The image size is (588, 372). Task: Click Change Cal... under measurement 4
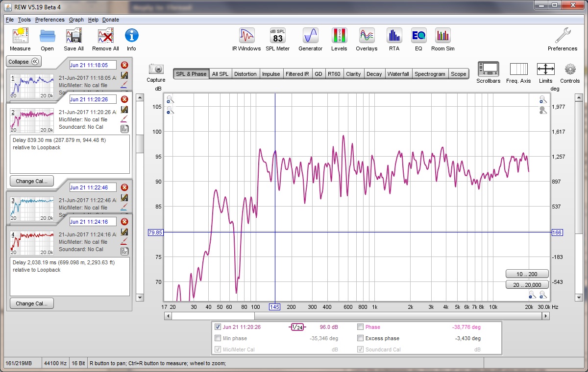pos(31,303)
